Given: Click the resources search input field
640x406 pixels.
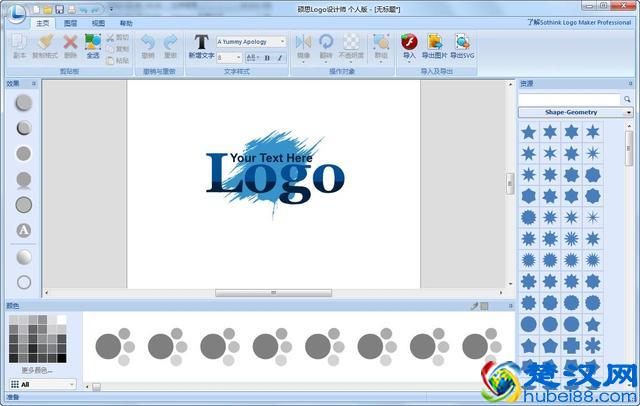Looking at the screenshot, I should click(569, 99).
